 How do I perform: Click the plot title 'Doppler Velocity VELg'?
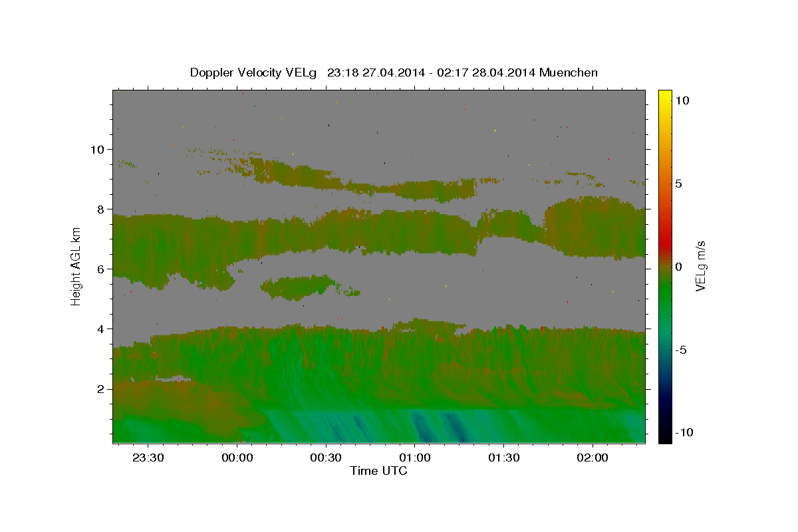coord(253,72)
